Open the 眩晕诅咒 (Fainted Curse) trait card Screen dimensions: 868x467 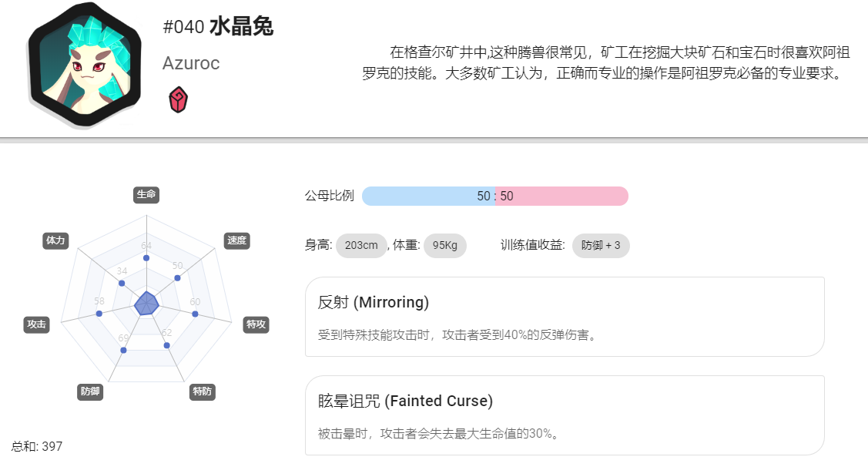(565, 415)
